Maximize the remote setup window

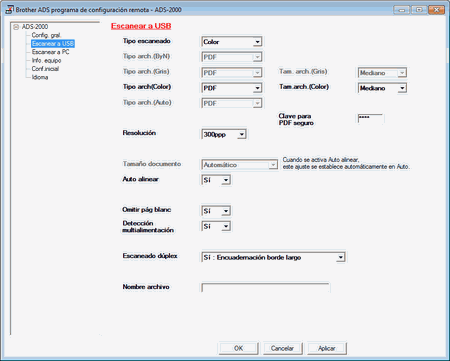tap(419, 10)
